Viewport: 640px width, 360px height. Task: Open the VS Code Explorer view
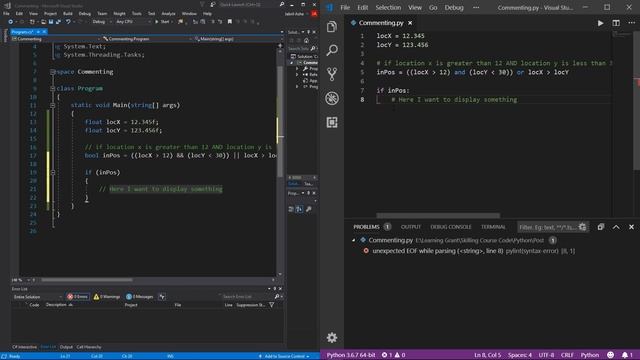tap(332, 27)
